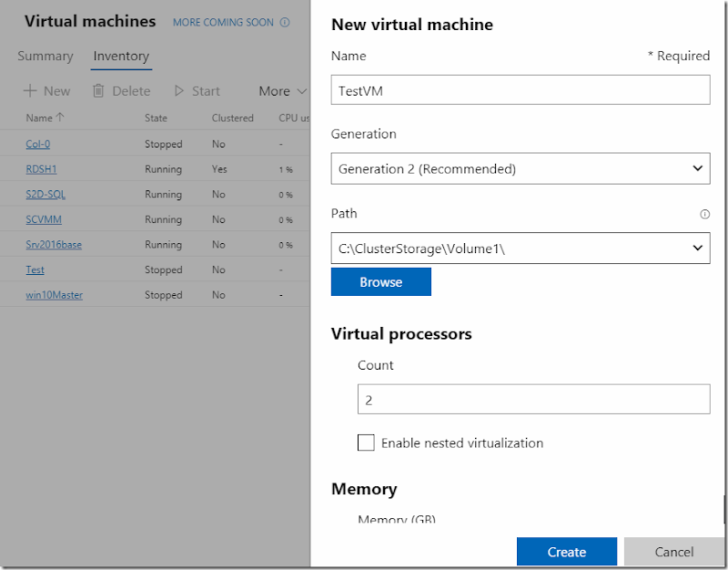Viewport: 728px width, 570px height.
Task: Open the More menu chevron
Action: pyautogui.click(x=302, y=91)
